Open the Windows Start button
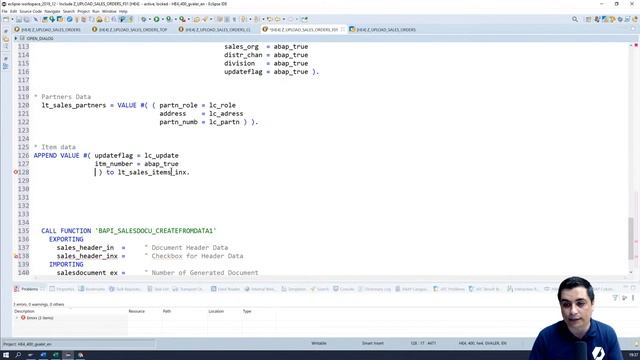 click(x=6, y=355)
